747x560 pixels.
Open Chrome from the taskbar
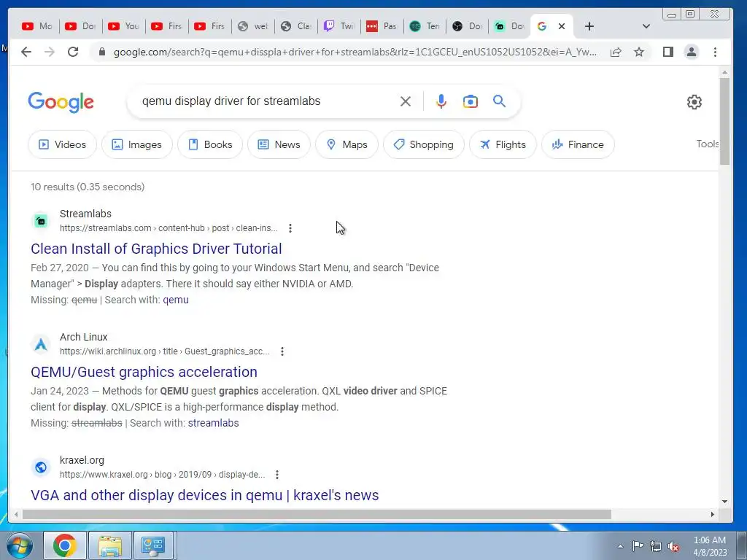(x=65, y=545)
